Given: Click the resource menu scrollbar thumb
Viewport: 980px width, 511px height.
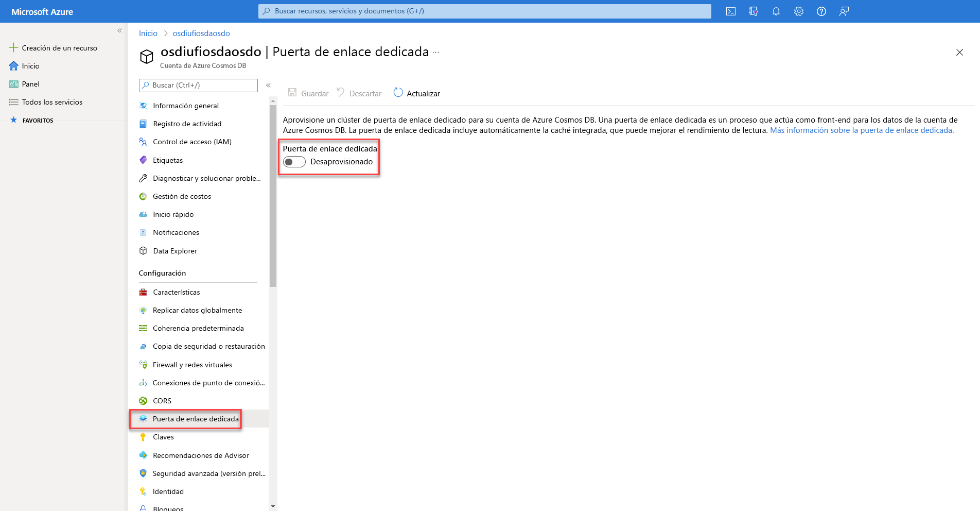Looking at the screenshot, I should pos(273,196).
